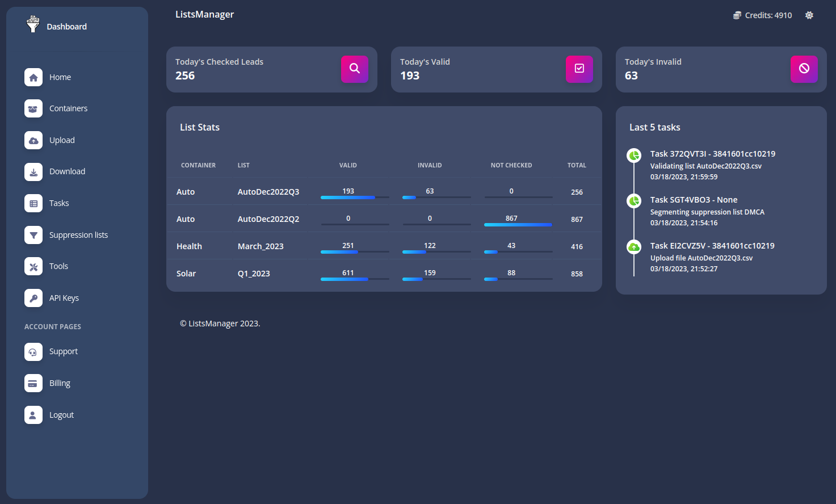Viewport: 836px width, 504px height.
Task: Open Task 372QVT3I - 3841601cc10219 entry
Action: 713,154
